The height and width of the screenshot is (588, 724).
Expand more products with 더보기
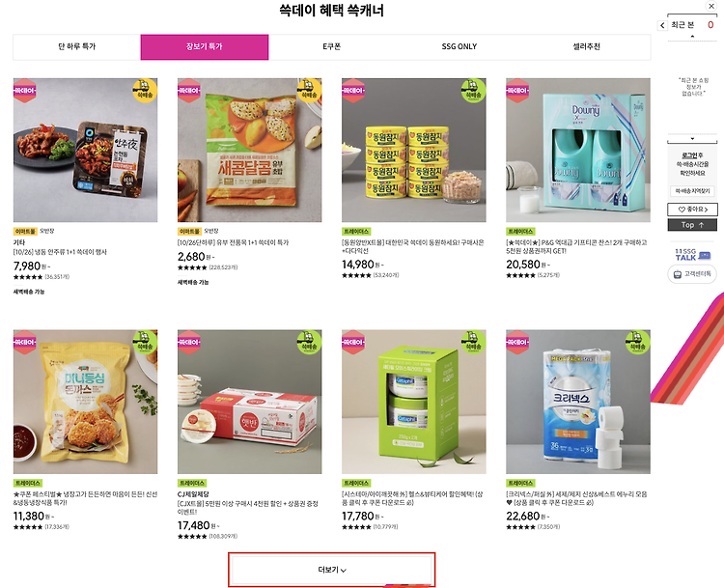tap(331, 570)
